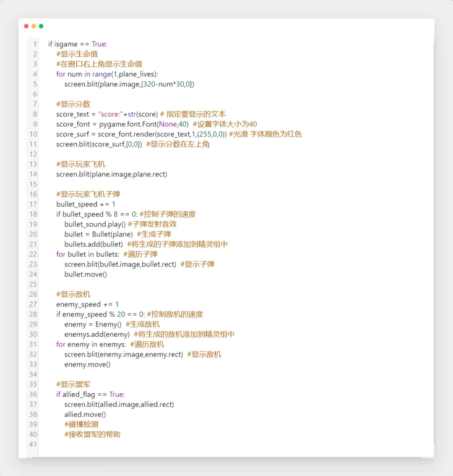Click 'enemy_speed += 1' line
The width and height of the screenshot is (453, 476).
87,304
